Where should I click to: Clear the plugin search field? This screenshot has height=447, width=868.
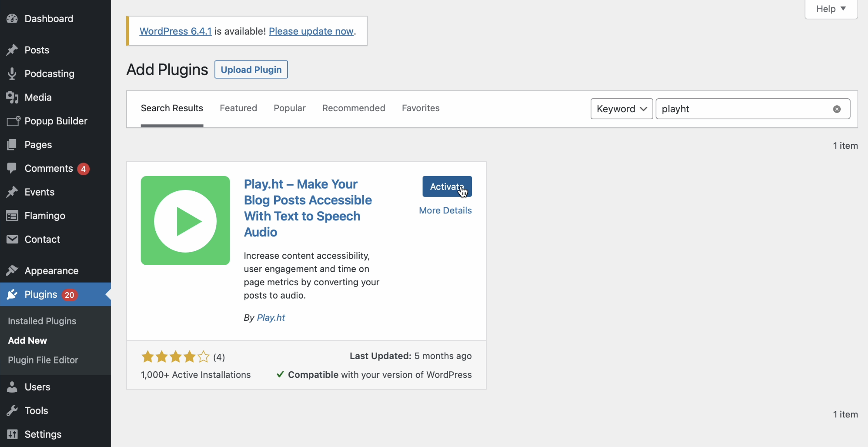[x=837, y=109]
